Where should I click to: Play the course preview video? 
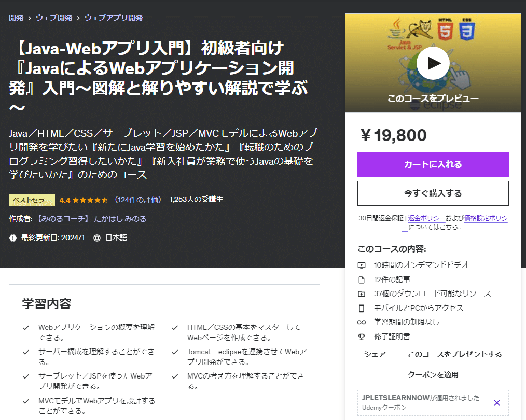433,63
